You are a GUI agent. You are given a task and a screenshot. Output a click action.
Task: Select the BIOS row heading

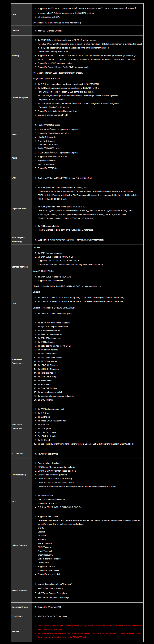(x=14, y=501)
